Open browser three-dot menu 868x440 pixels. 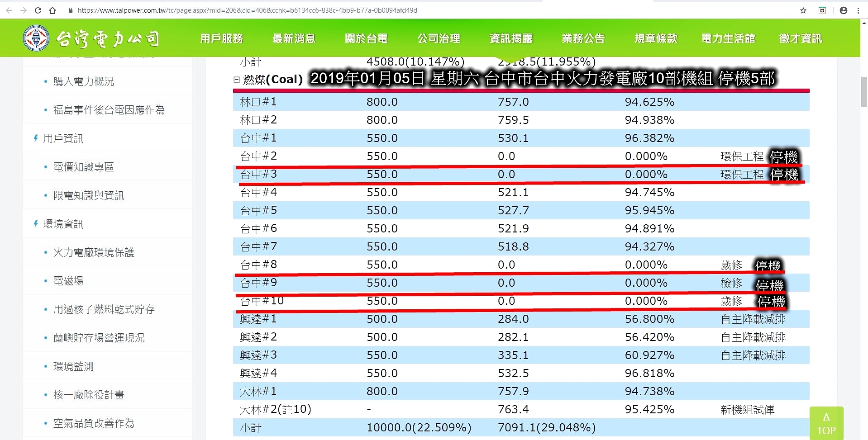coord(858,10)
